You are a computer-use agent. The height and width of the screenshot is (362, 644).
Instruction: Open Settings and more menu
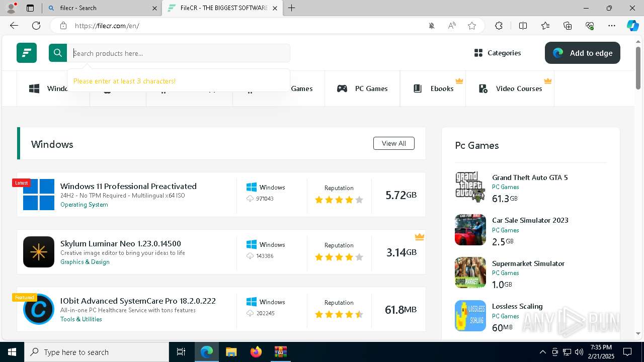612,26
